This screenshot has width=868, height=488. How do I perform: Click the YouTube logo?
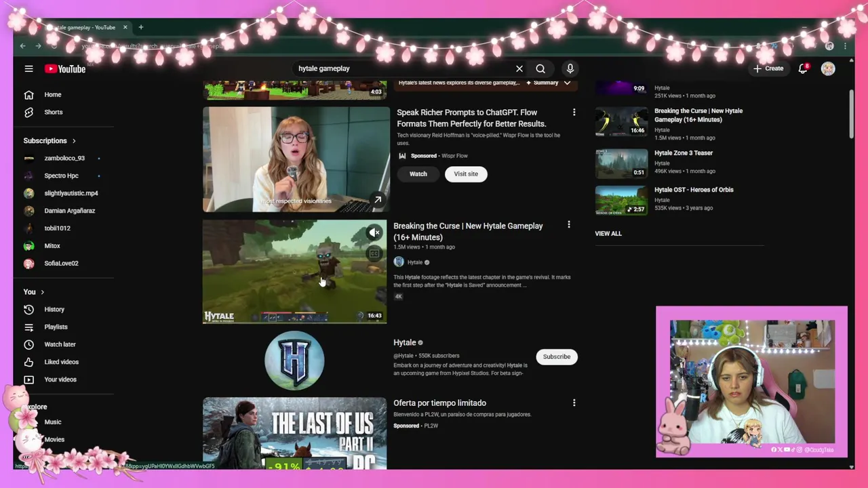click(65, 68)
